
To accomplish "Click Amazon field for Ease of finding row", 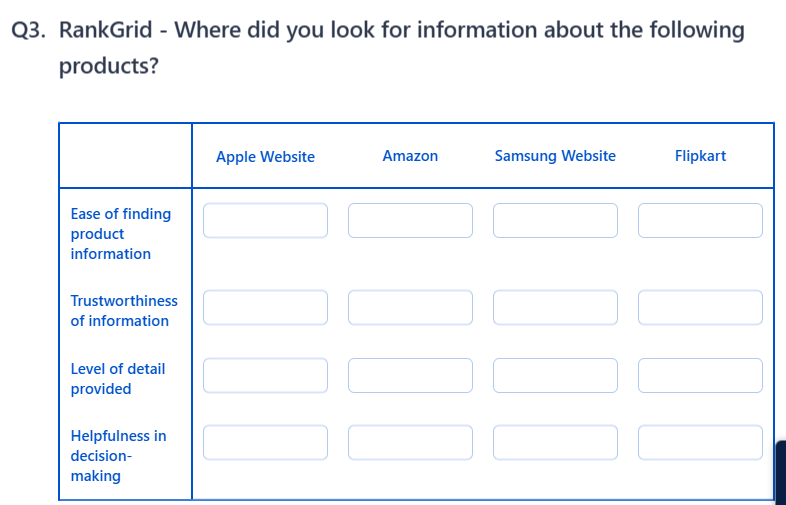I will tap(410, 221).
